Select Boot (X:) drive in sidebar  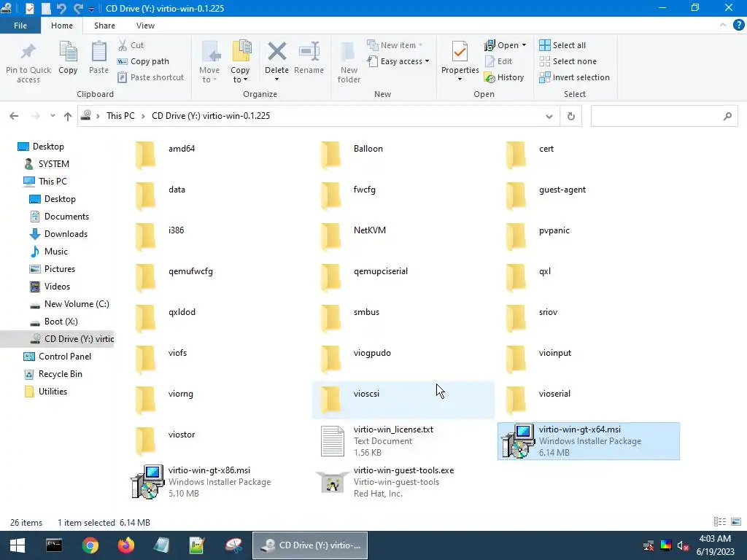61,322
